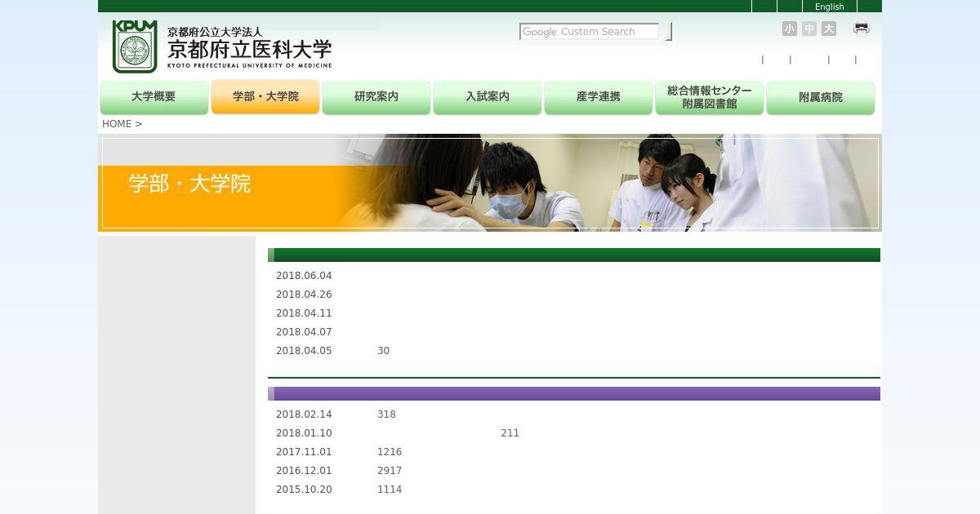This screenshot has height=514, width=980.
Task: Select the 2018.04.05 news date
Action: coord(304,351)
